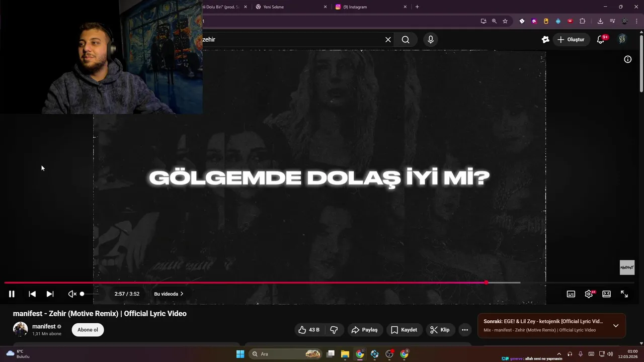644x362 pixels.
Task: Close the Yeni Sekme tab
Action: pos(325,7)
